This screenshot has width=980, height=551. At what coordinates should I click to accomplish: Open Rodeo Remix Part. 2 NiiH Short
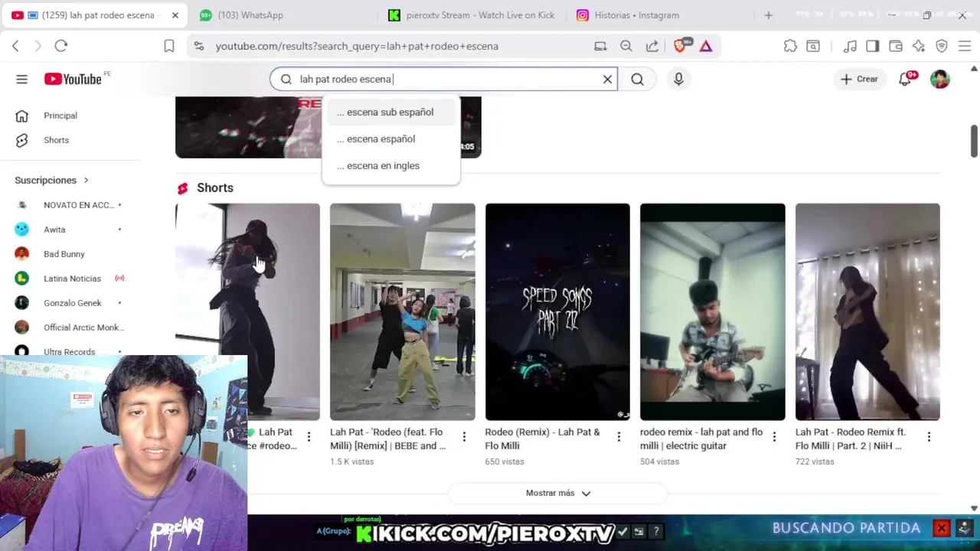point(867,311)
